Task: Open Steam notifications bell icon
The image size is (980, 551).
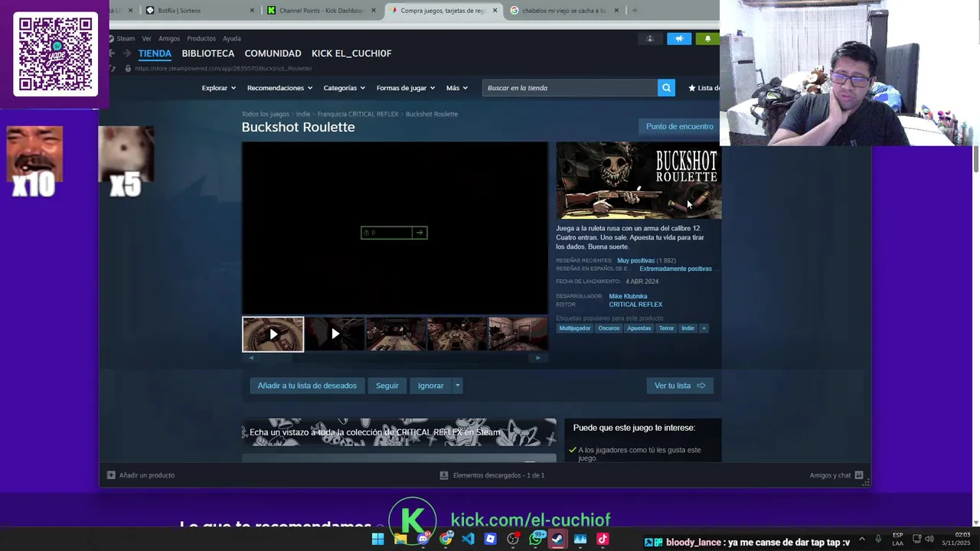Action: pos(707,38)
